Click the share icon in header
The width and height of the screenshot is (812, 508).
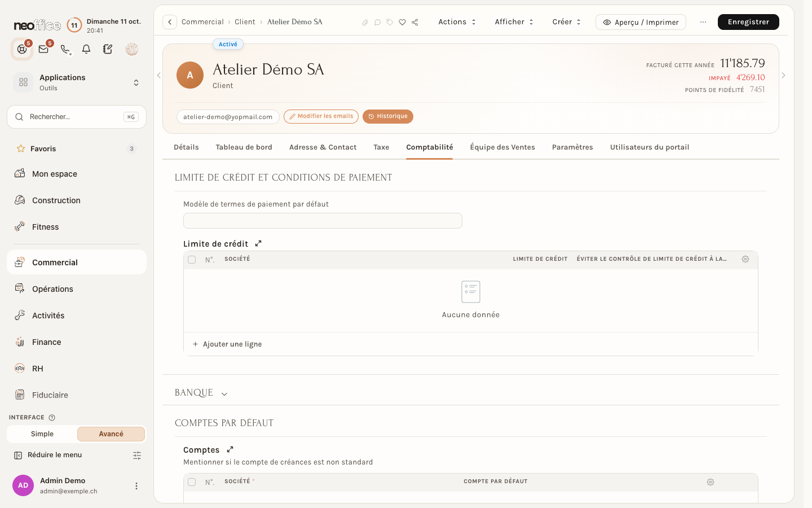coord(415,23)
